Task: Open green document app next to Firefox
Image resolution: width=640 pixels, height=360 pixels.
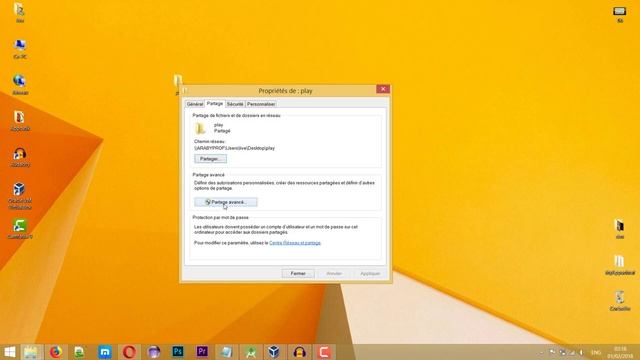Action: (80, 352)
